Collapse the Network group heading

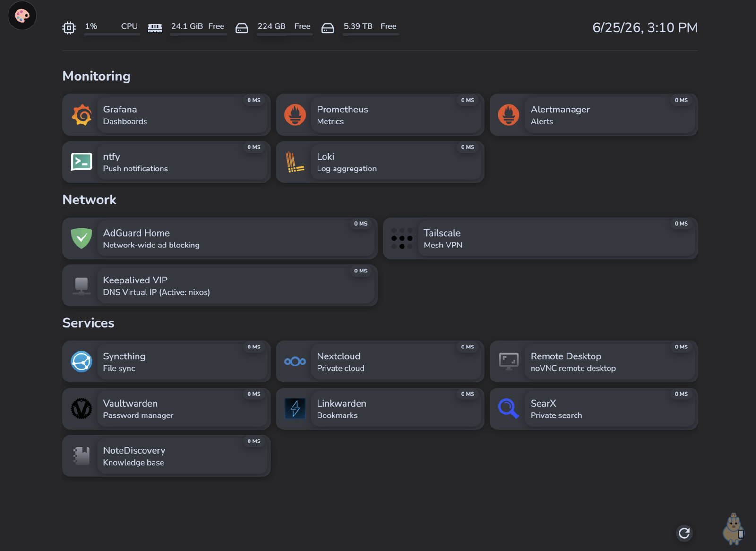click(x=89, y=200)
